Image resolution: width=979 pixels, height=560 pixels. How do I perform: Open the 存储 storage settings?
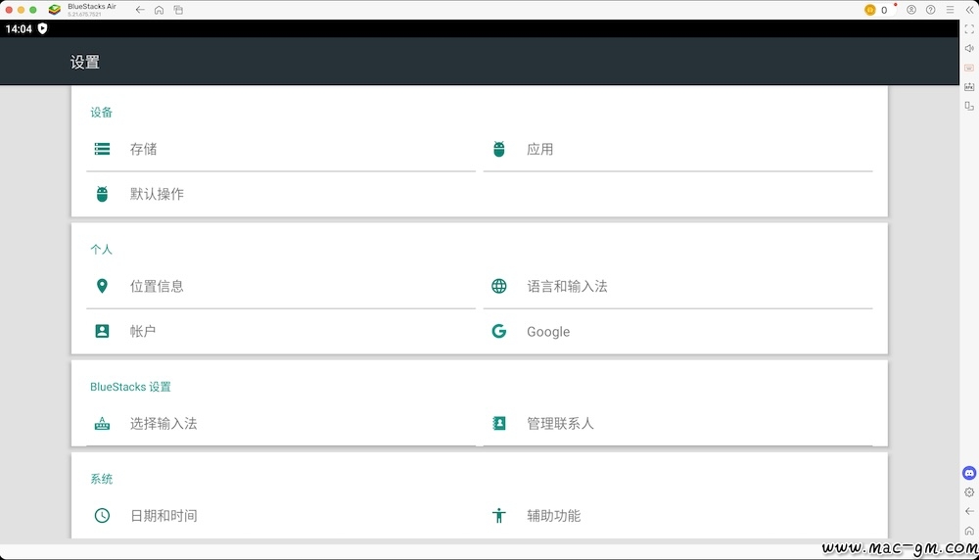pyautogui.click(x=281, y=149)
